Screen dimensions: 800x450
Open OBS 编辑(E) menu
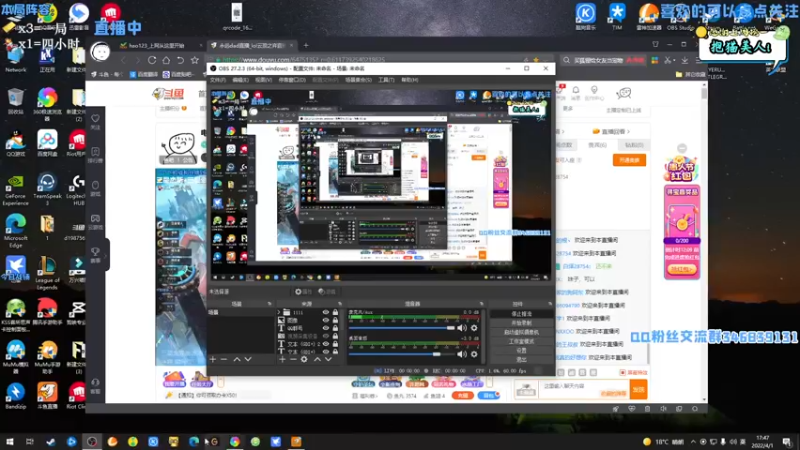click(240, 80)
